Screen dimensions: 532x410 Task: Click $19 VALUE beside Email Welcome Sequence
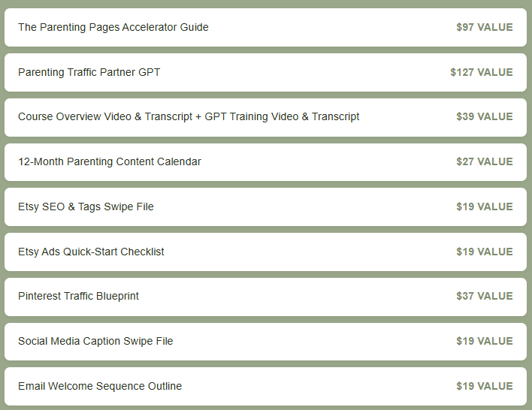[x=485, y=386]
